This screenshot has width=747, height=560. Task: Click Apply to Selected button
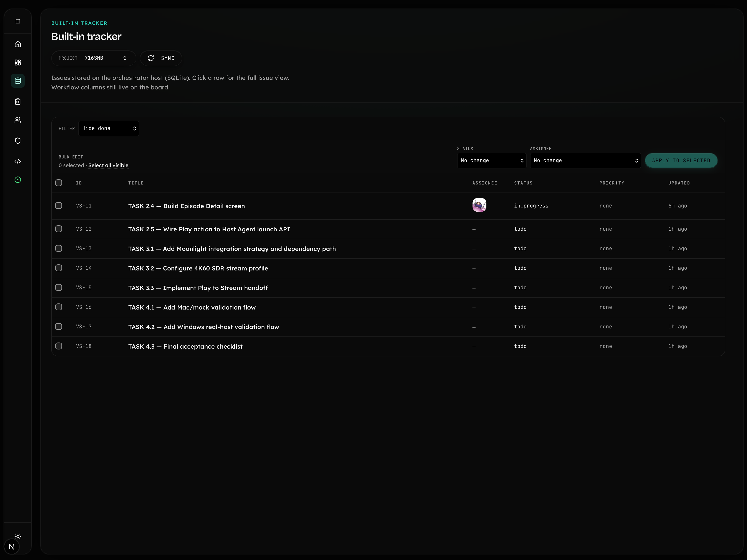click(681, 160)
